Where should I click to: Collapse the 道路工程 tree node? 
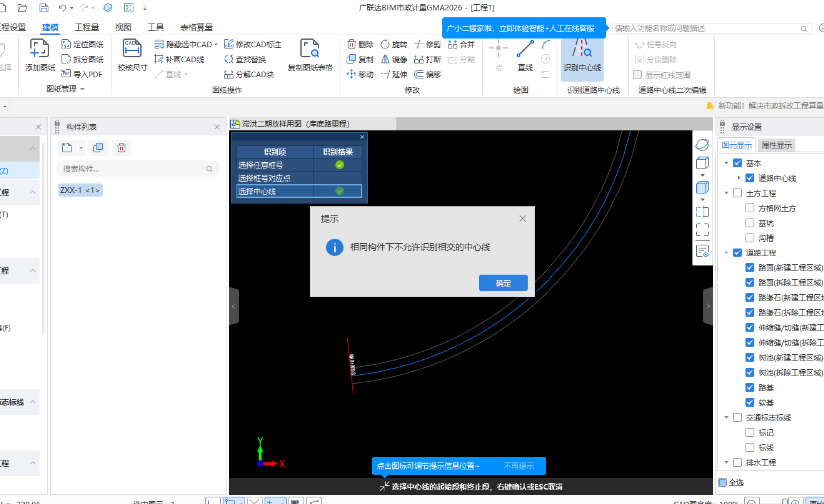tap(726, 253)
